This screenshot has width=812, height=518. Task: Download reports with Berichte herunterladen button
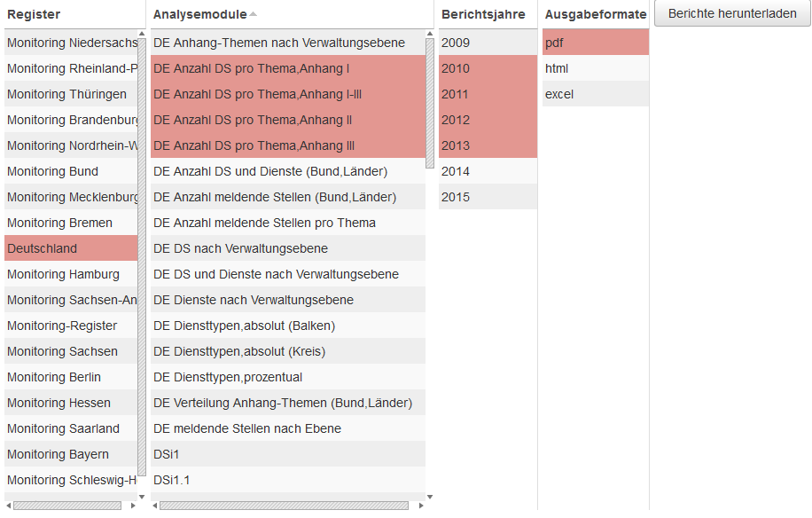click(x=732, y=13)
